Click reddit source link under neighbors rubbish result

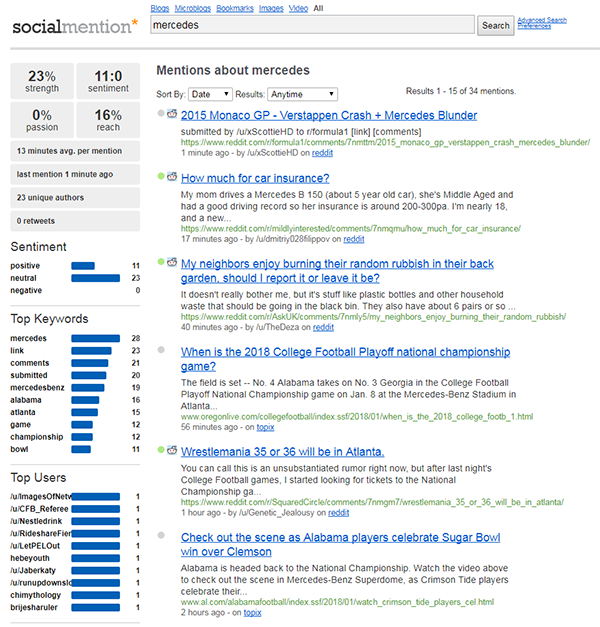click(323, 327)
